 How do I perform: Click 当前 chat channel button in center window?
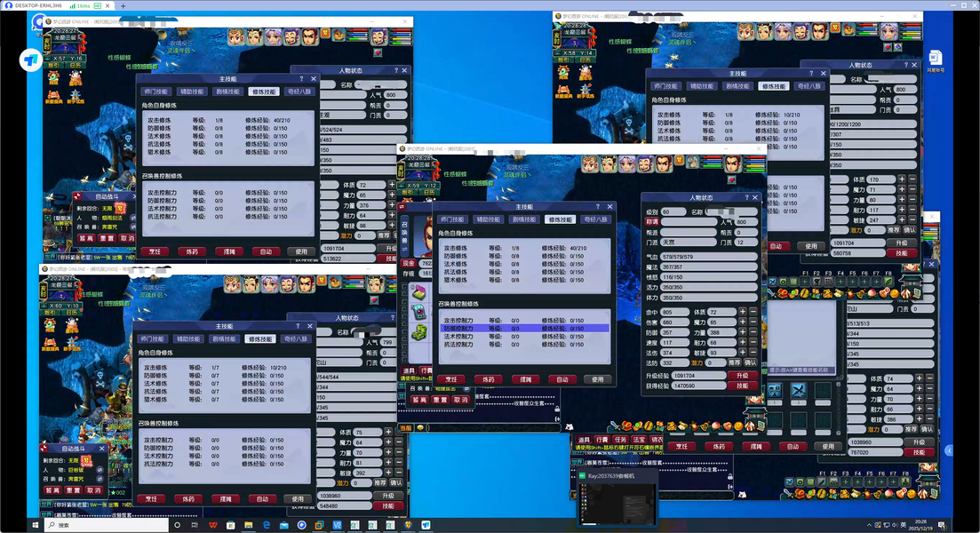click(x=406, y=428)
